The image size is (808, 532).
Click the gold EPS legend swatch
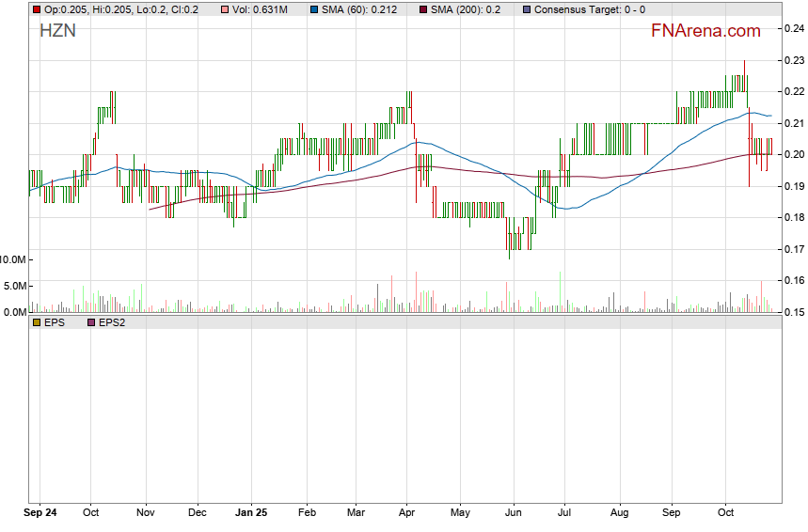tap(36, 322)
